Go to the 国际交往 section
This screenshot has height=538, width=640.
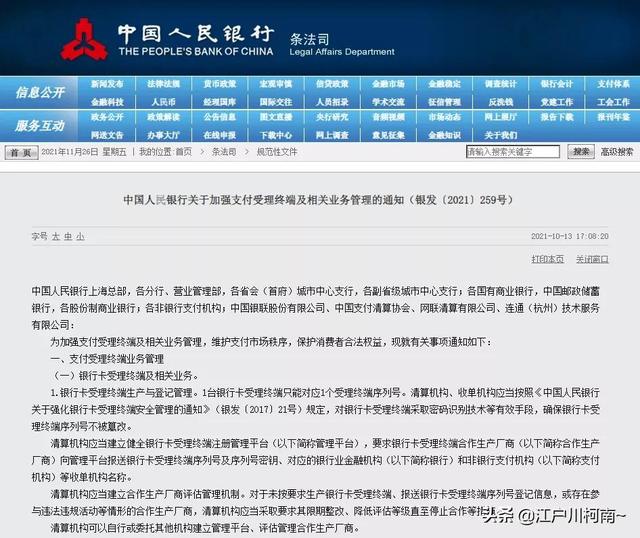tap(276, 102)
